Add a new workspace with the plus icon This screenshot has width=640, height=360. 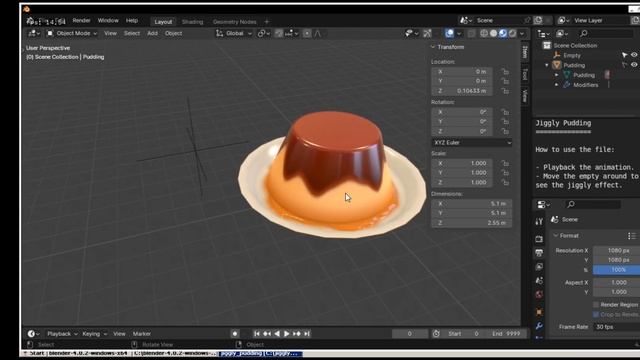tap(267, 22)
